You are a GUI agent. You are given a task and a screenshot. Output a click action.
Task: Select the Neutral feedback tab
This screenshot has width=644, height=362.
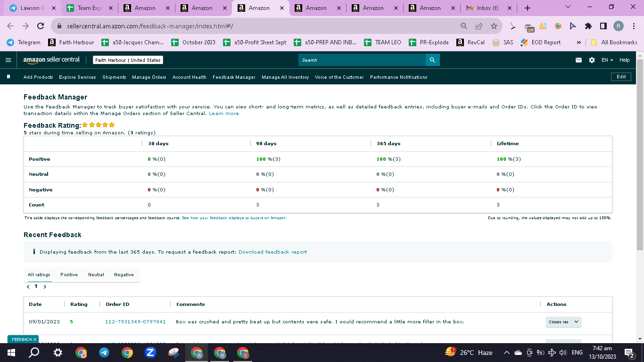(x=96, y=274)
